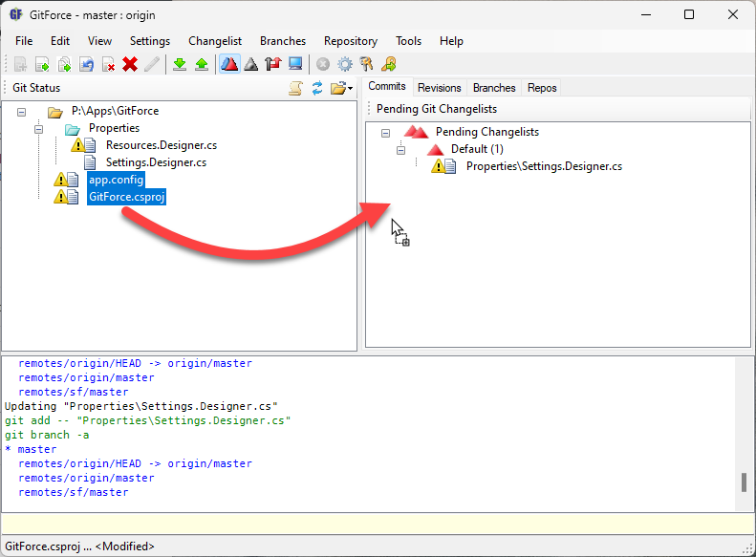The height and width of the screenshot is (557, 756).
Task: Click the gray round stop icon
Action: (323, 64)
